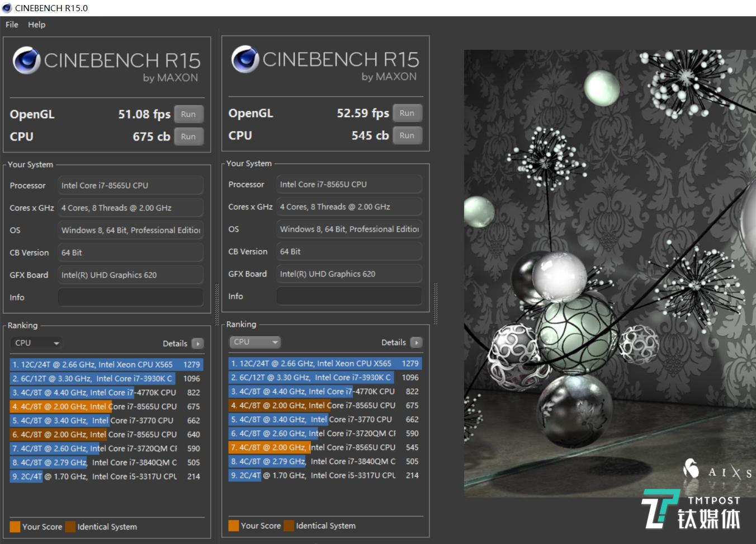Open the CPU ranking dropdown in the left panel
756x544 pixels.
click(35, 343)
